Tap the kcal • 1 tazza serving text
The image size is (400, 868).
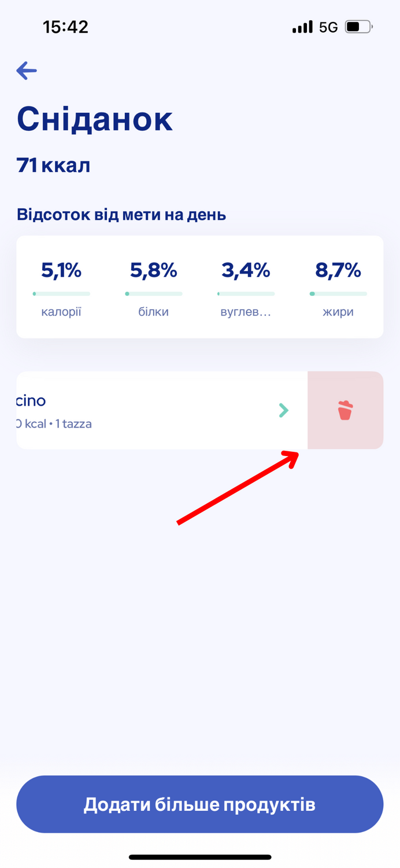tap(54, 424)
